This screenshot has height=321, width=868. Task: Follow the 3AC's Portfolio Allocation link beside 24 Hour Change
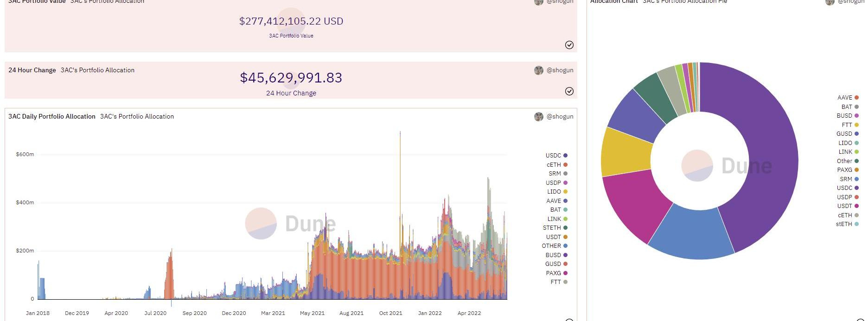point(97,70)
